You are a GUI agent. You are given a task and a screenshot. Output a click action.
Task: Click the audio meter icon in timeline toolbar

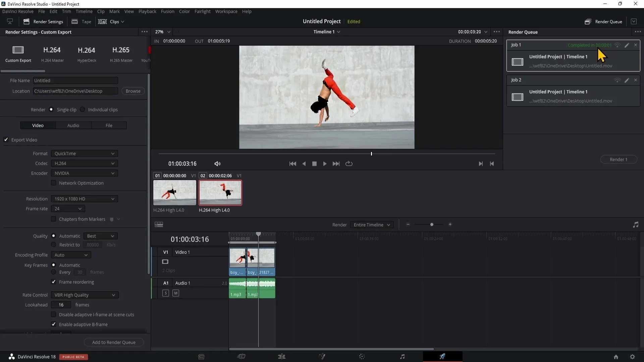click(x=636, y=225)
